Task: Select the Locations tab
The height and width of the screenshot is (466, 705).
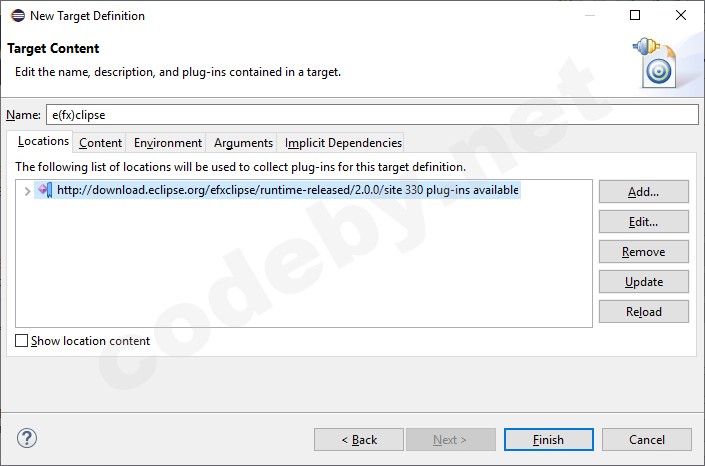Action: coord(43,141)
